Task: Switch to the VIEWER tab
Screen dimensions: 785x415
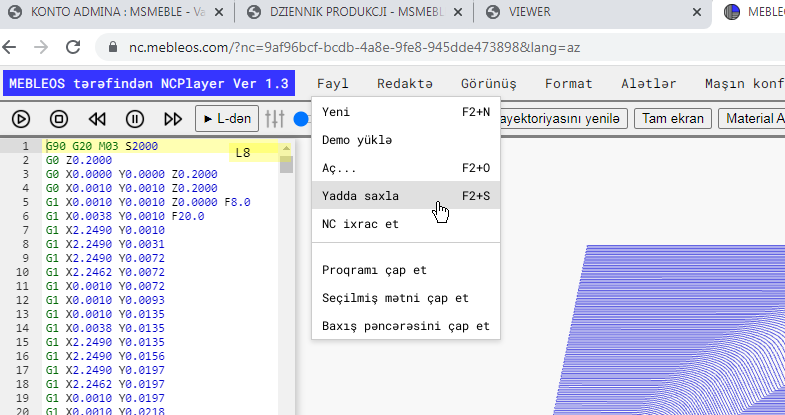Action: pyautogui.click(x=592, y=13)
